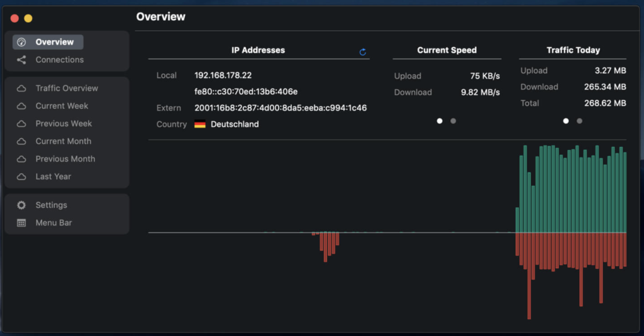Open the Connections sidebar item
The width and height of the screenshot is (644, 336).
coord(60,60)
